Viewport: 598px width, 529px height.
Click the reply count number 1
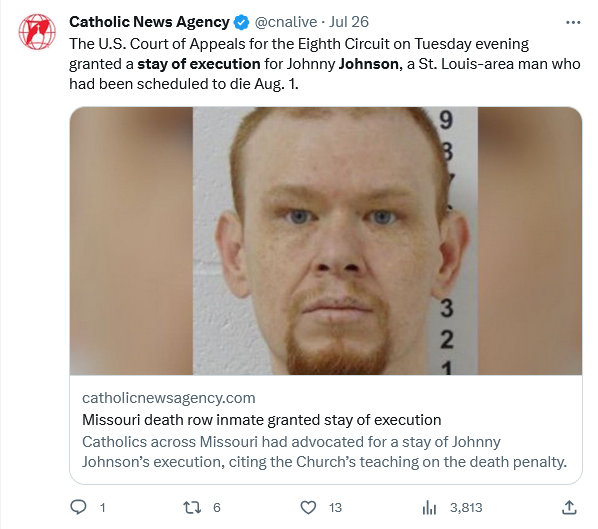[x=102, y=508]
